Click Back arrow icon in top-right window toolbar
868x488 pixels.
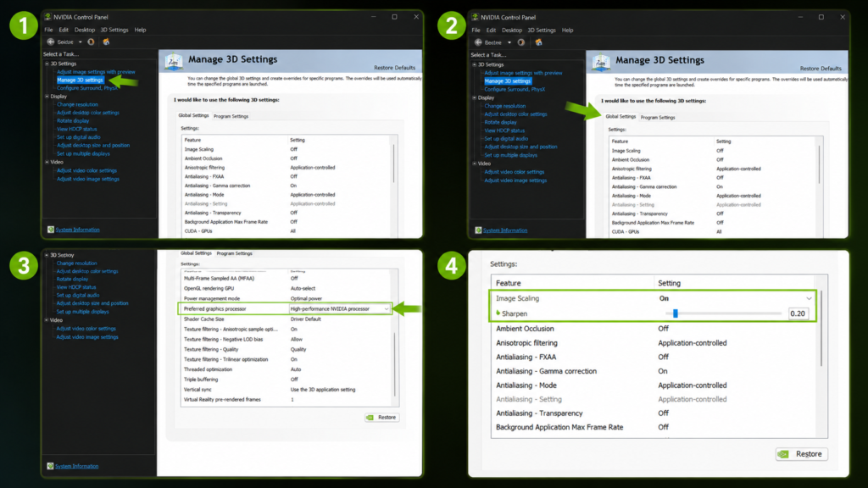click(x=478, y=42)
